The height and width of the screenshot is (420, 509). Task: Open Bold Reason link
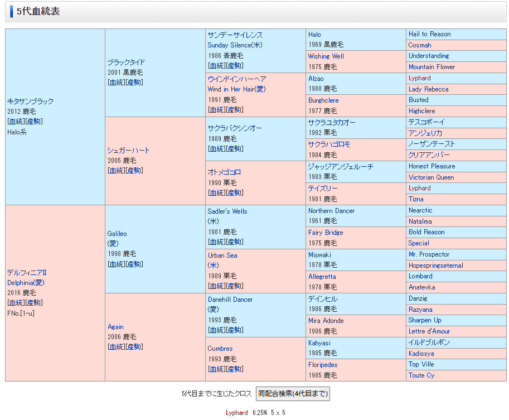426,232
